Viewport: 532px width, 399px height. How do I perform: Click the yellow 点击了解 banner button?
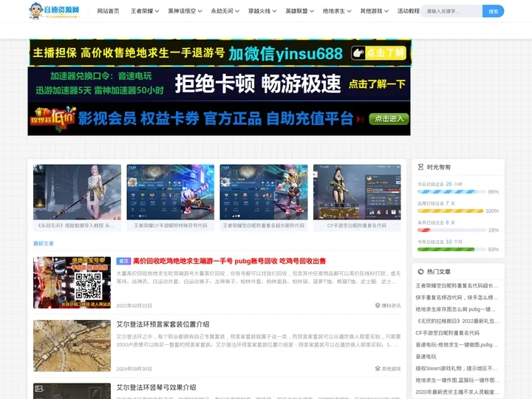(378, 53)
